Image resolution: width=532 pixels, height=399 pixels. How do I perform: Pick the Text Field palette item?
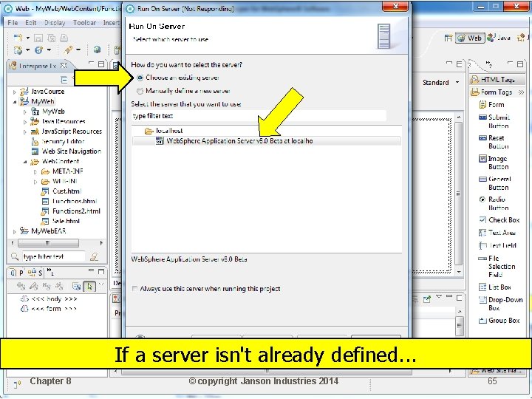point(497,245)
